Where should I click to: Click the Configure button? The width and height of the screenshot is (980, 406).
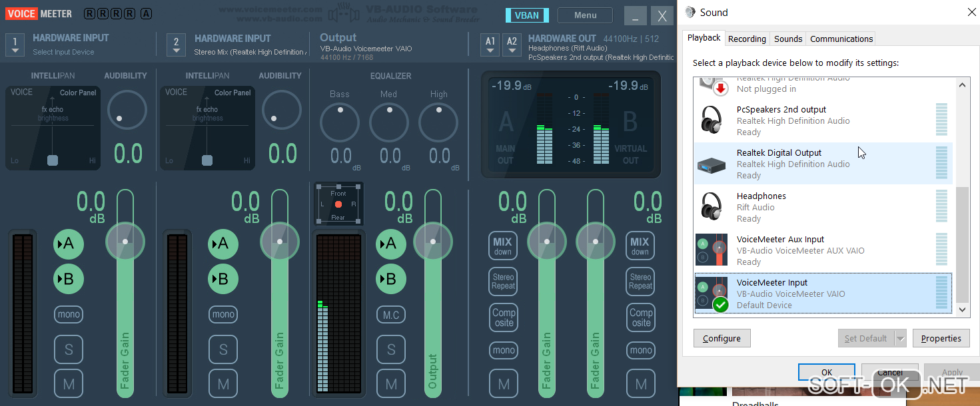[x=722, y=338]
